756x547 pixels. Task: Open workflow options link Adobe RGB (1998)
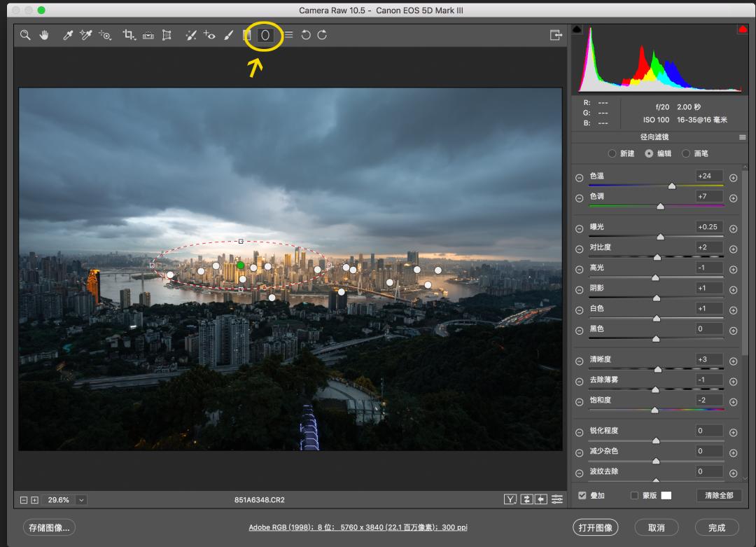[x=358, y=527]
